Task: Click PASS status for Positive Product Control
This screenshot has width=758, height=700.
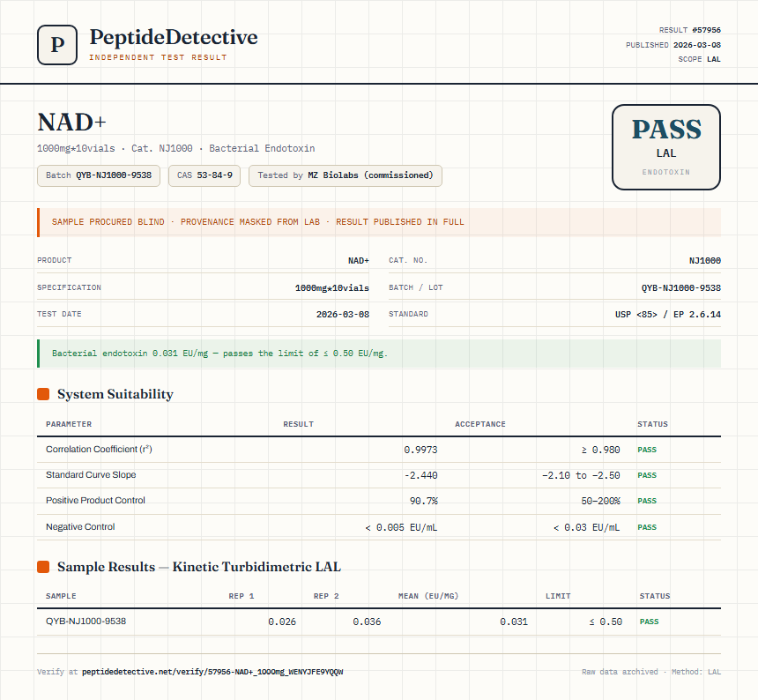Action: tap(647, 501)
